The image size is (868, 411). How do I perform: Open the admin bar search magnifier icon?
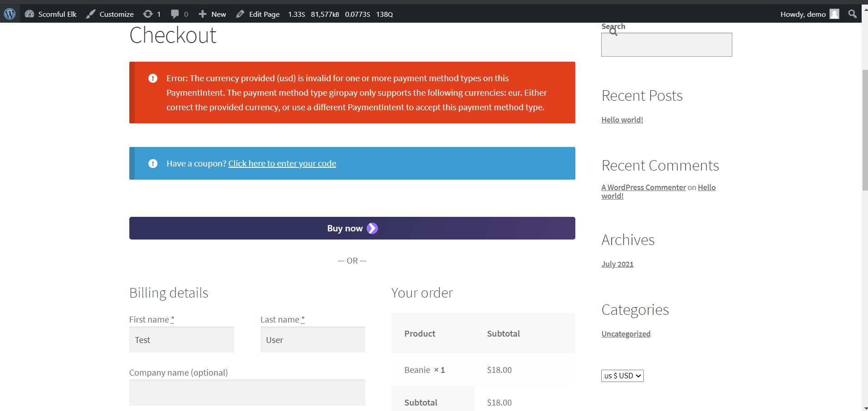(x=852, y=14)
